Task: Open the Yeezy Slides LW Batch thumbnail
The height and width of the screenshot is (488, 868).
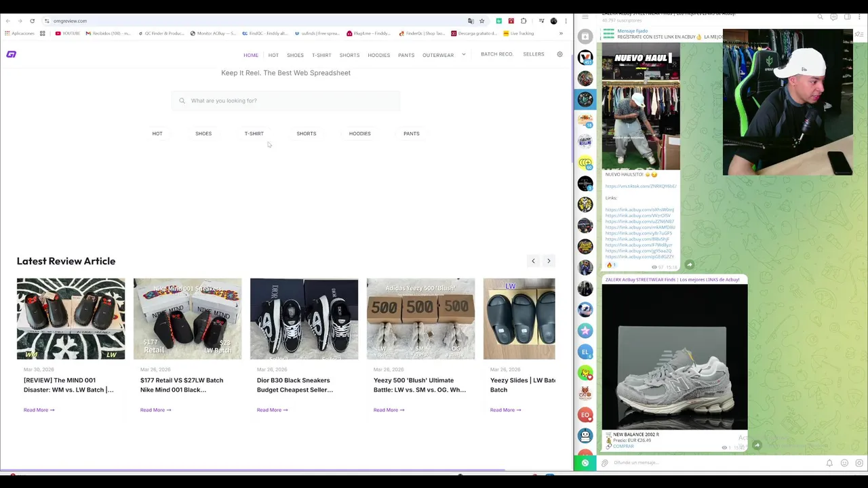Action: pos(519,319)
